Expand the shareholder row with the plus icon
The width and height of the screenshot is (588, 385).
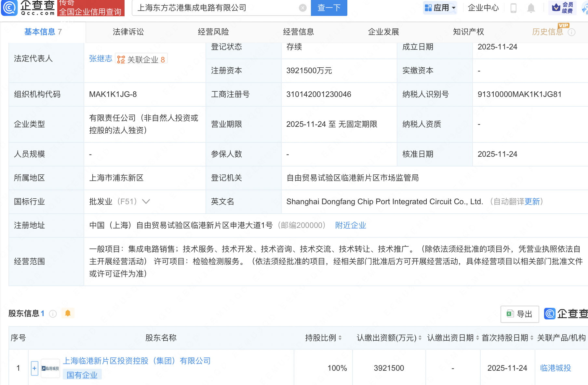[34, 368]
